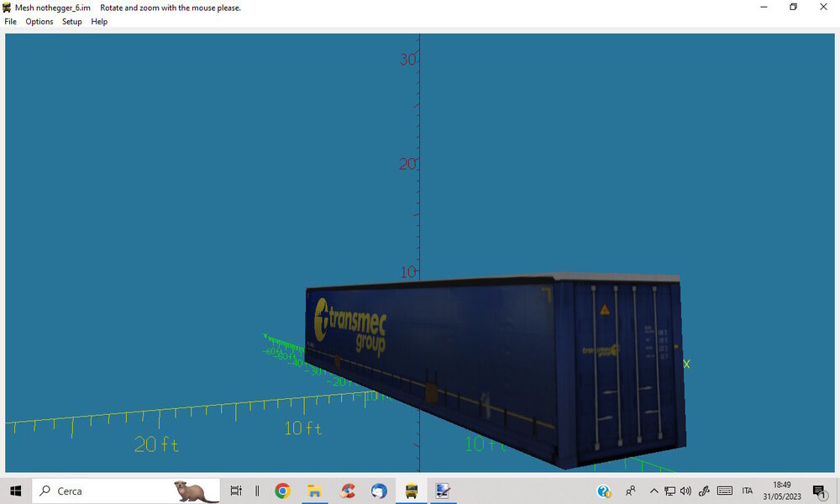Open the Setup menu
Screen dimensions: 840x504
pos(71,22)
